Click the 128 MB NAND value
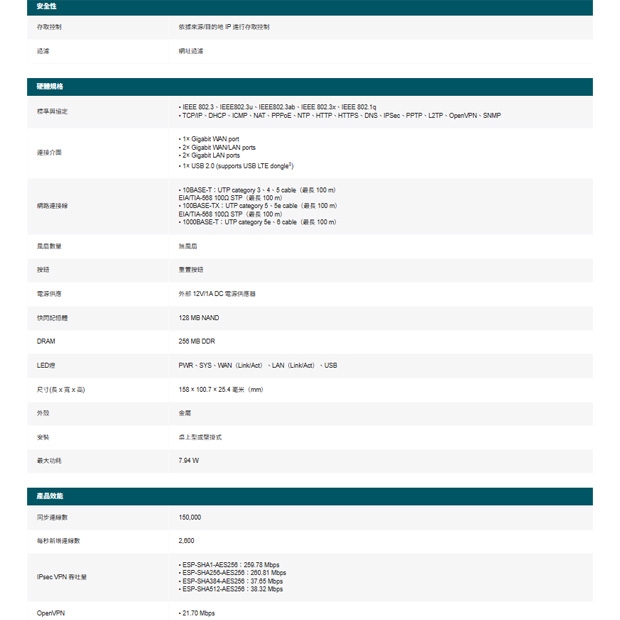Screen dimensions: 620x620 click(x=198, y=318)
